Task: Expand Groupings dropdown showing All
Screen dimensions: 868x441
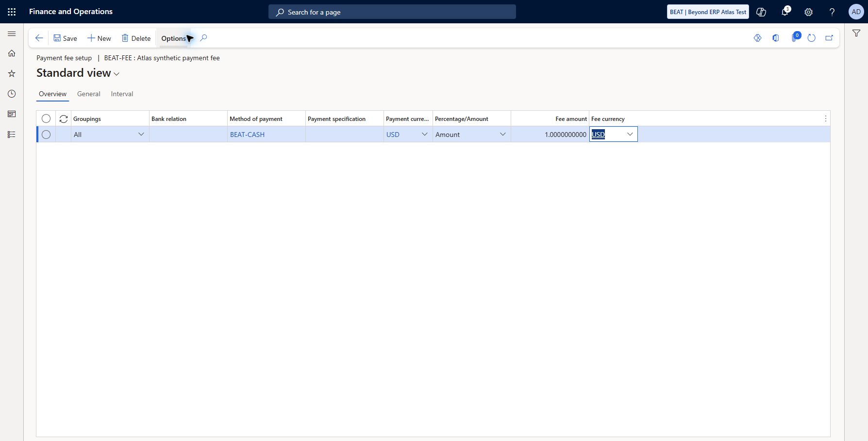Action: (141, 134)
